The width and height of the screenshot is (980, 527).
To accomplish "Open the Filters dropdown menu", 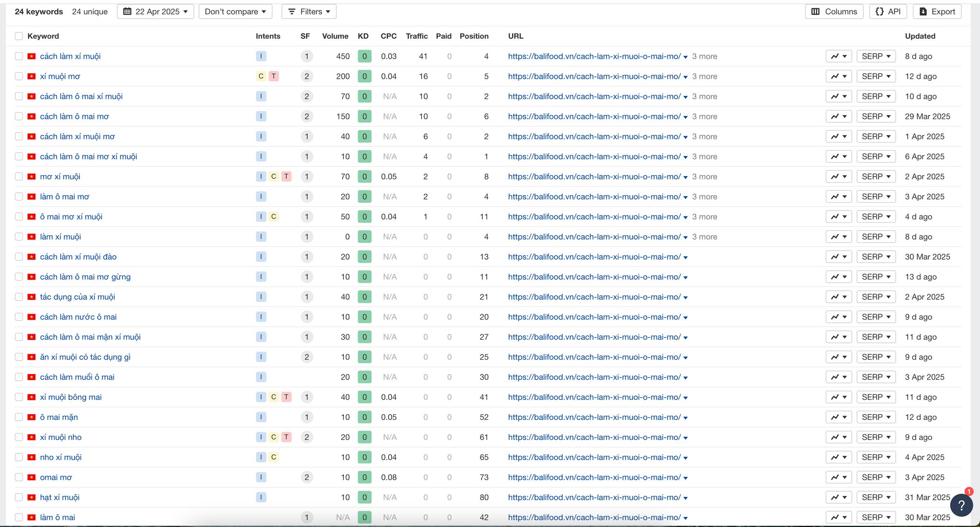I will [309, 11].
